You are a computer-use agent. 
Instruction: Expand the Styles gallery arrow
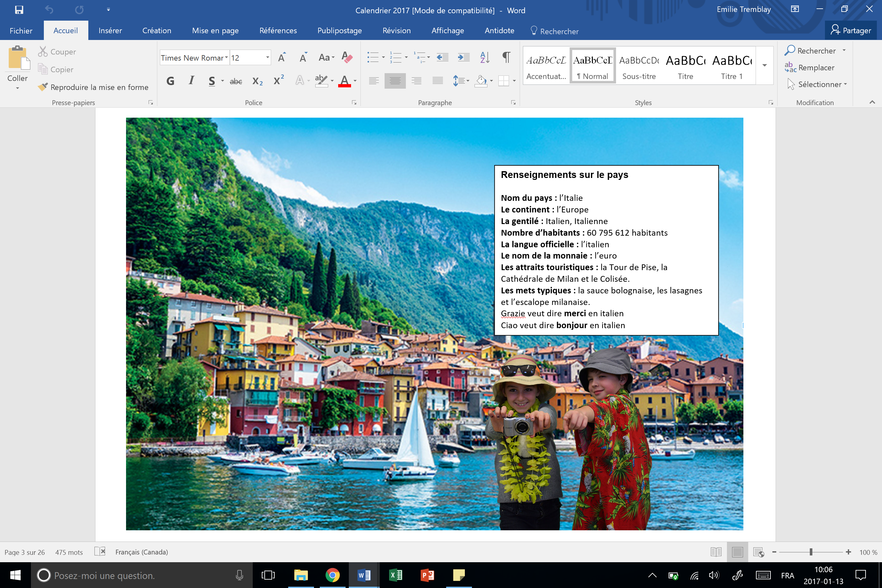[764, 66]
